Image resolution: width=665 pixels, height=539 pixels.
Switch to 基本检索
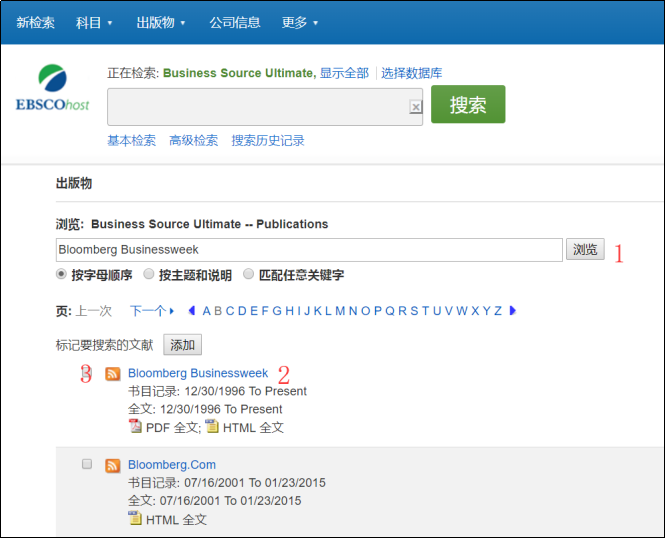131,140
